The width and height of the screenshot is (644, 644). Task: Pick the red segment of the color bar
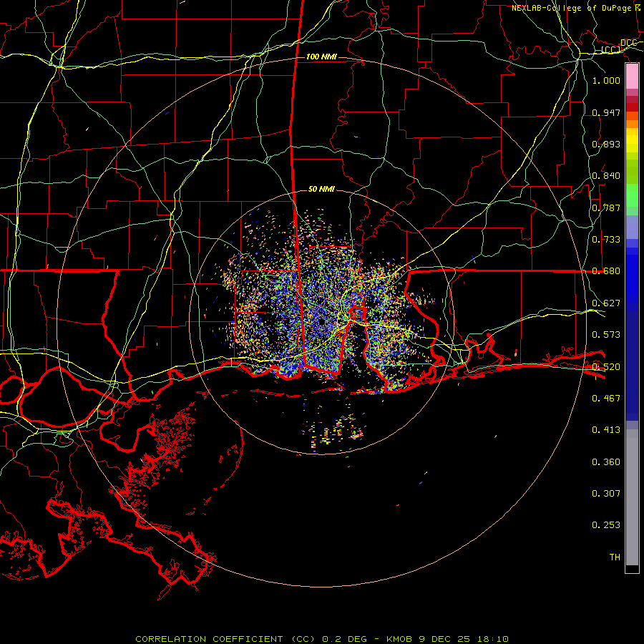[632, 107]
